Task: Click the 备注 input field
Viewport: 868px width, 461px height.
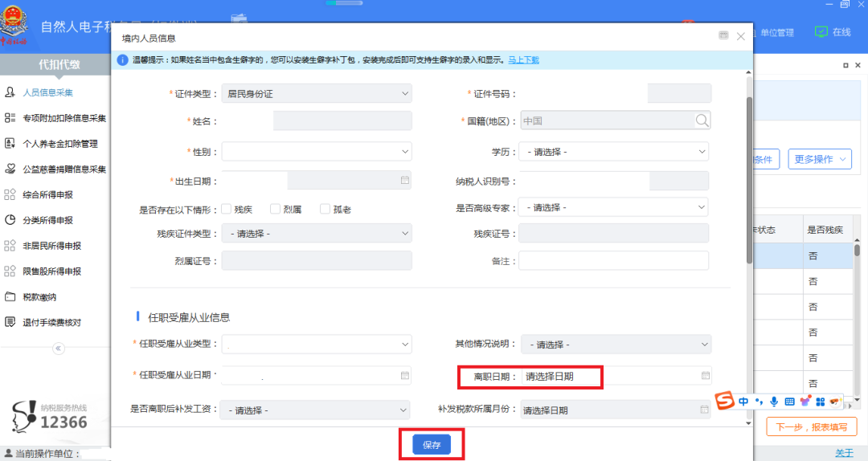Action: (x=614, y=261)
